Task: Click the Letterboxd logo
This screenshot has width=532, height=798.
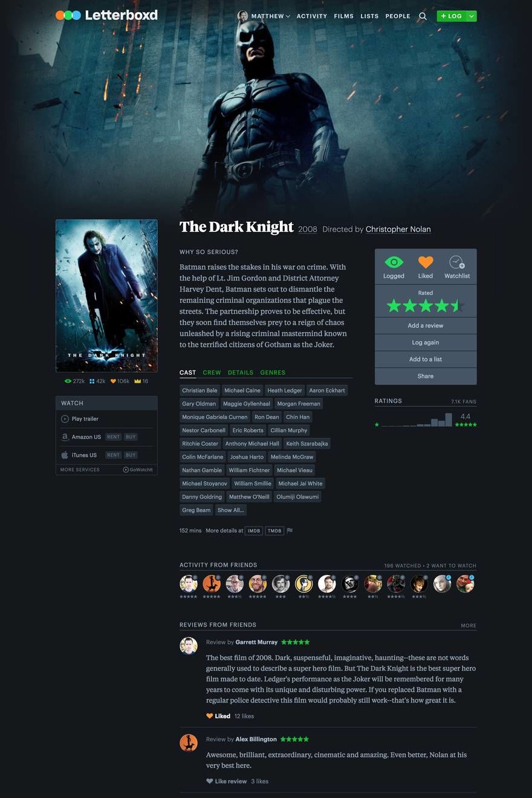Action: (106, 15)
